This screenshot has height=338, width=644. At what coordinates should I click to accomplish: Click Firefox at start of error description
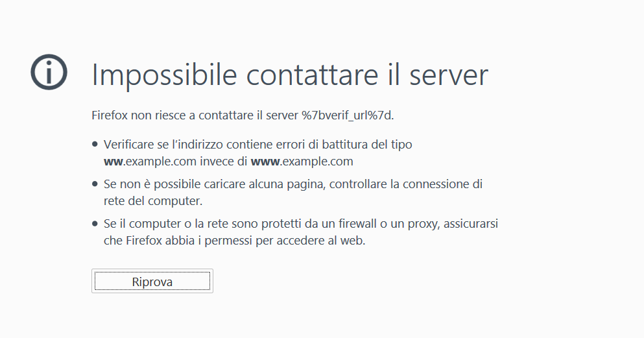click(x=110, y=116)
